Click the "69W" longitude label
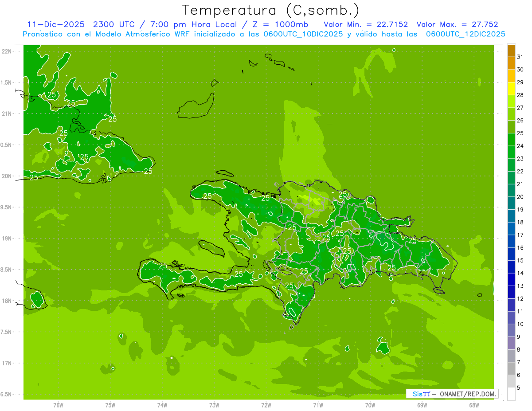Viewport: 532px width, 411px height. click(422, 405)
